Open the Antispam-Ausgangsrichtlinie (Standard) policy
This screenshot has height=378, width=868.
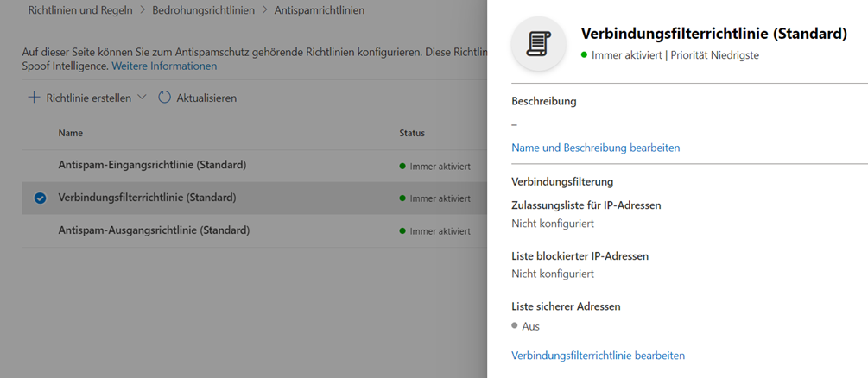pyautogui.click(x=154, y=230)
